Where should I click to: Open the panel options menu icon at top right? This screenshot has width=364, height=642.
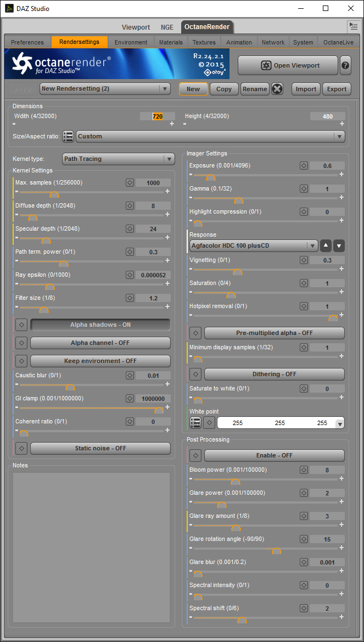[354, 26]
